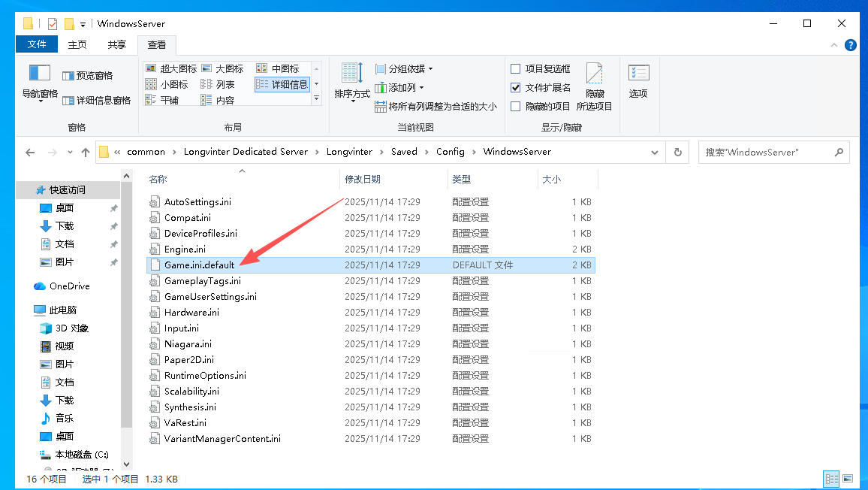Refresh the current folder view
Viewport: 868px width, 490px height.
[677, 152]
